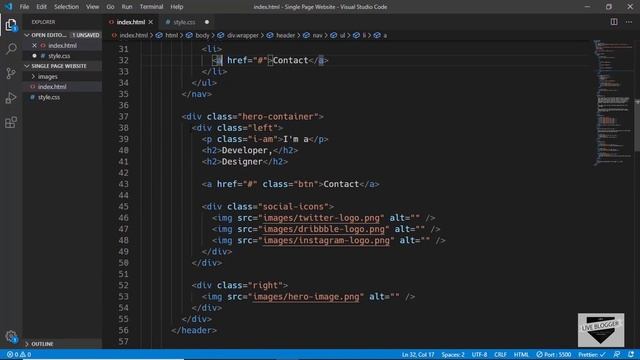Image resolution: width=640 pixels, height=360 pixels.
Task: Open the Help menu
Action: point(176,7)
